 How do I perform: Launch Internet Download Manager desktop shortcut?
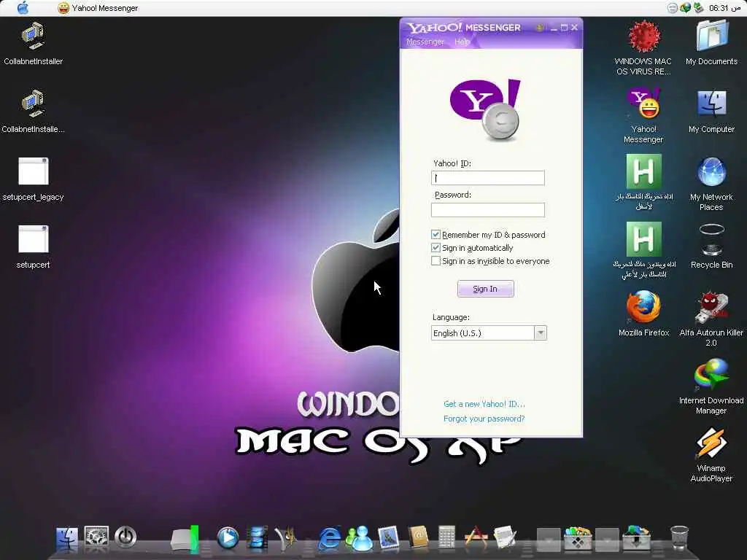point(712,386)
